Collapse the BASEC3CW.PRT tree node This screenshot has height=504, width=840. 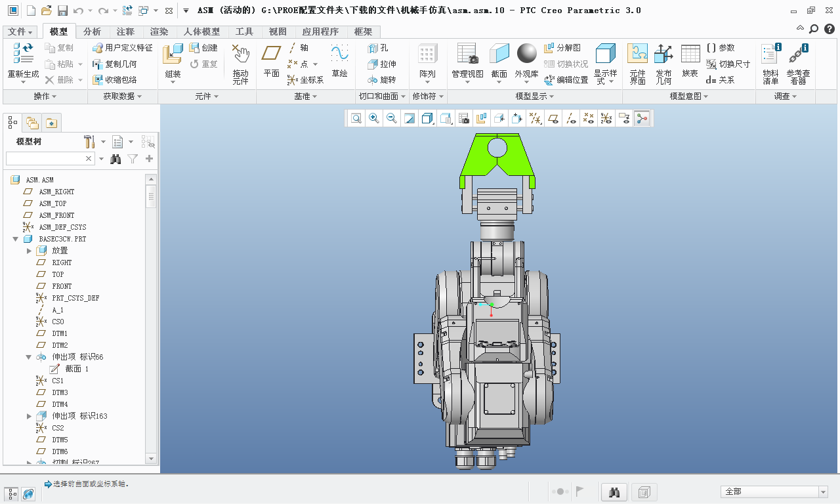[16, 239]
